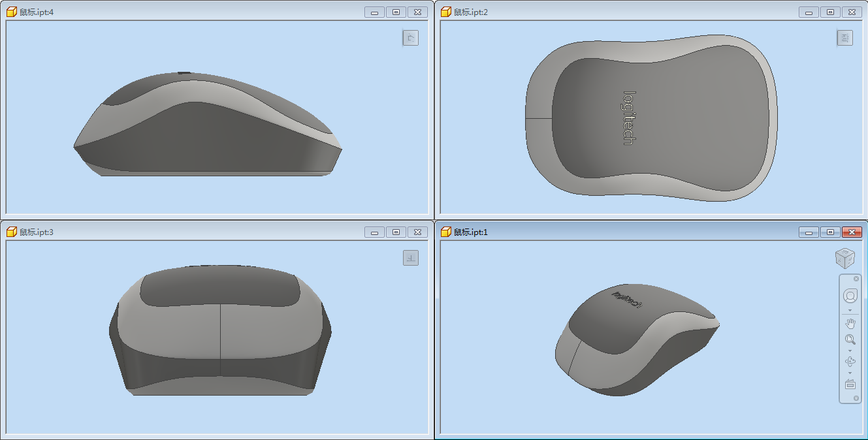Select the Free Orbit tool
The width and height of the screenshot is (868, 440).
tap(850, 362)
